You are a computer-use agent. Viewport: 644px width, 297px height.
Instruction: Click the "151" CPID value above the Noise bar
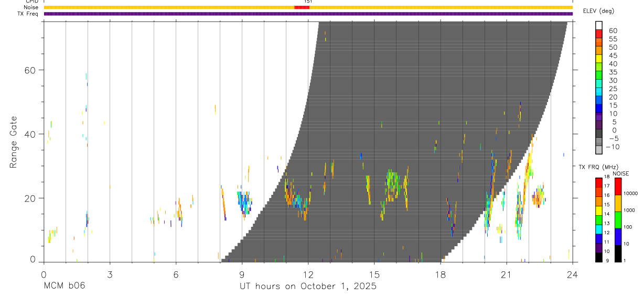pyautogui.click(x=308, y=2)
